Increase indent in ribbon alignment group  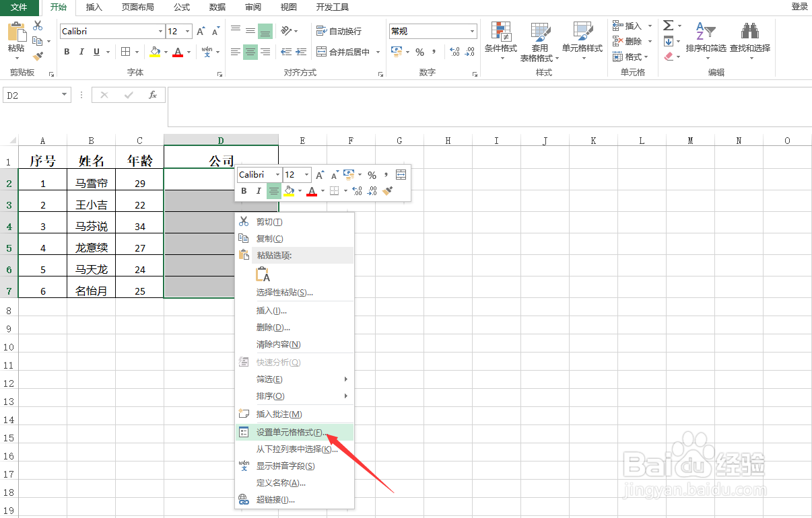[302, 52]
